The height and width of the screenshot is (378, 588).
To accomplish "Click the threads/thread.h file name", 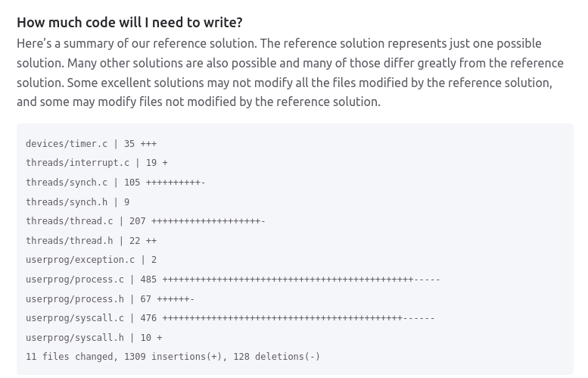I will pos(70,241).
